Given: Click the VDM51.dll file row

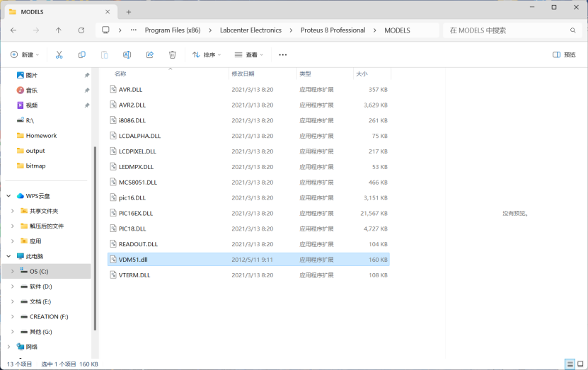Looking at the screenshot, I should point(248,260).
